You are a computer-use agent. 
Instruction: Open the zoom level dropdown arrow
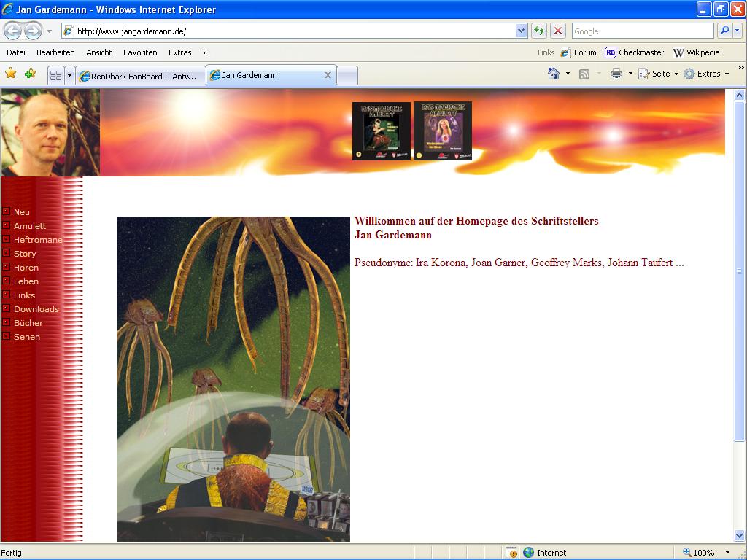727,553
